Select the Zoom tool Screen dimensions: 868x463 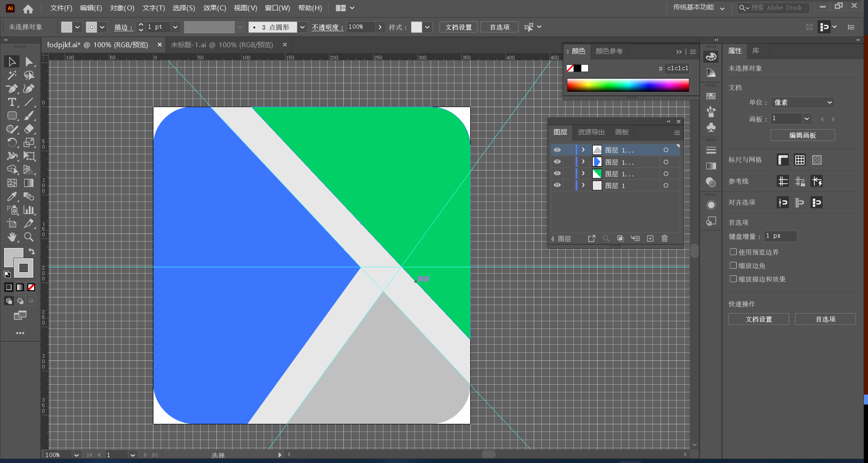(29, 237)
